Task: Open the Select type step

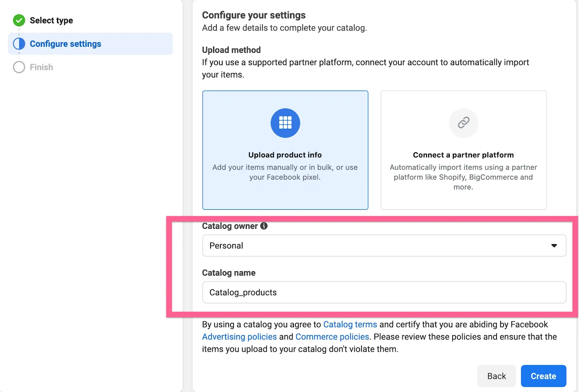Action: click(x=51, y=20)
